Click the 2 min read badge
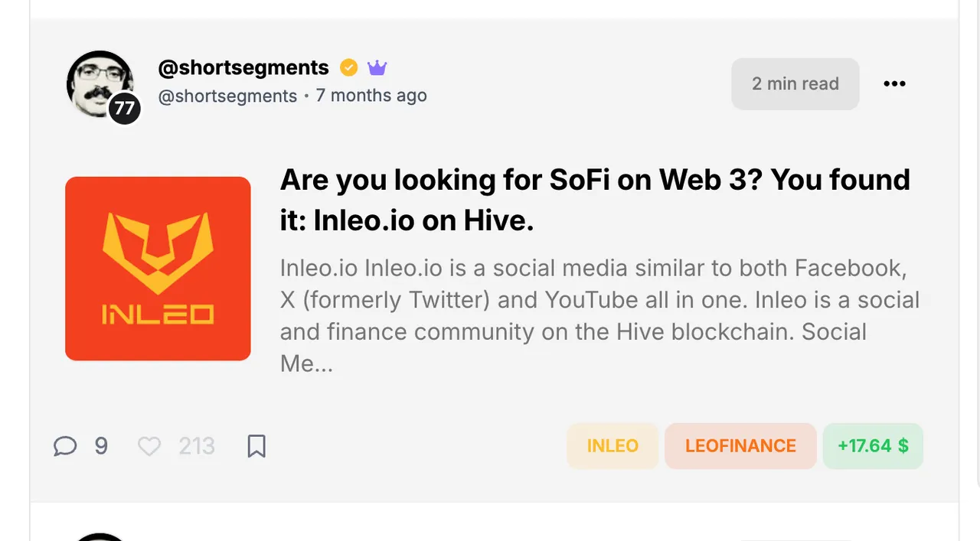Screen dimensions: 980x541 [795, 84]
